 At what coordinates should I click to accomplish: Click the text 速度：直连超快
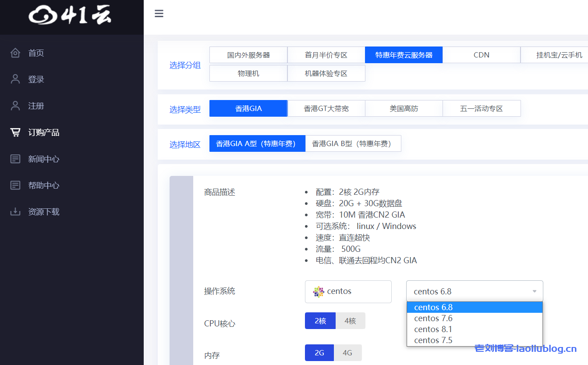click(343, 238)
